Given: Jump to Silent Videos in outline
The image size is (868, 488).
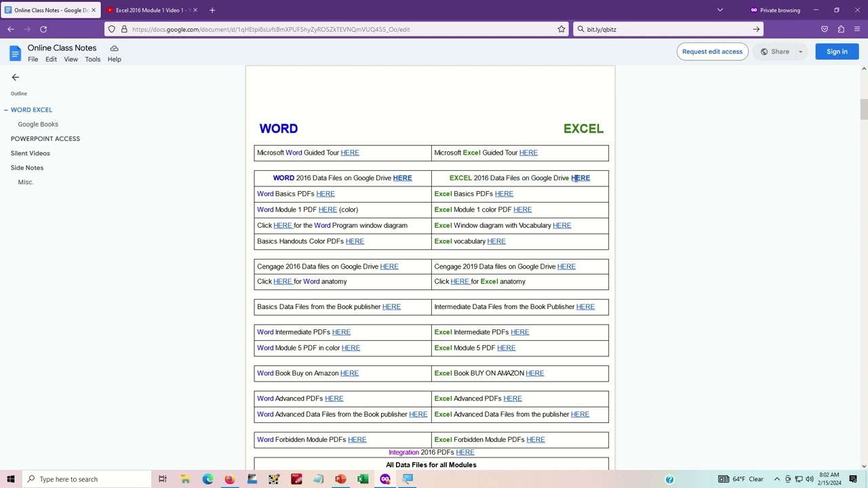Looking at the screenshot, I should coord(31,153).
